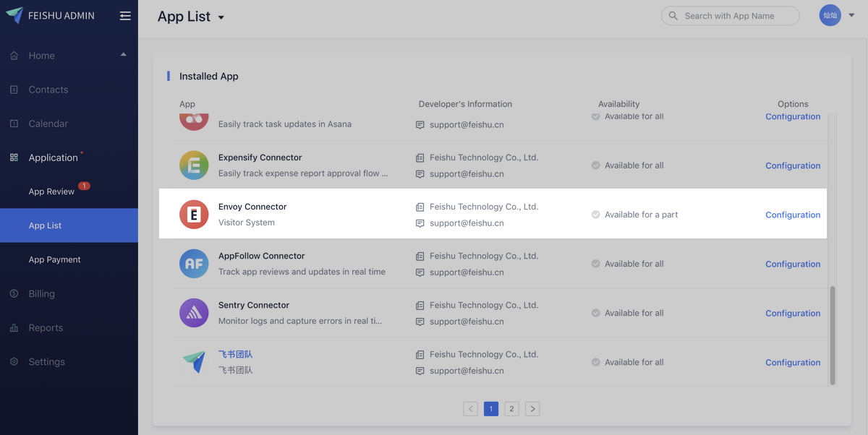Click the Home sidebar icon
Viewport: 868px width, 435px height.
tap(14, 56)
